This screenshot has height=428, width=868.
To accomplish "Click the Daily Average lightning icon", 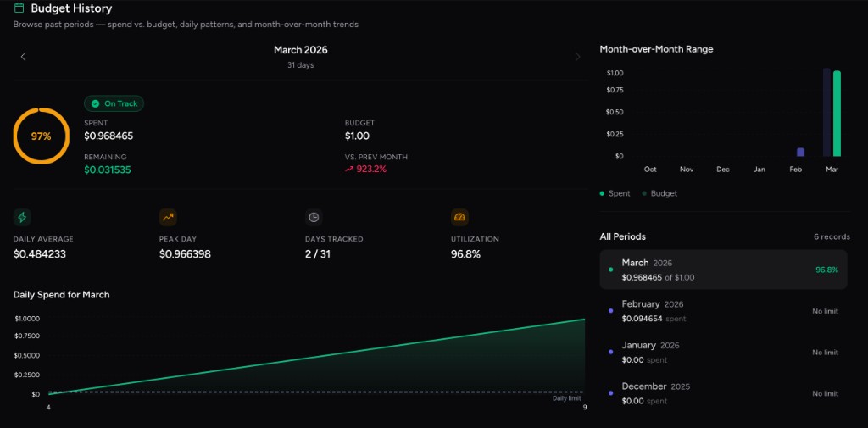I will 22,217.
